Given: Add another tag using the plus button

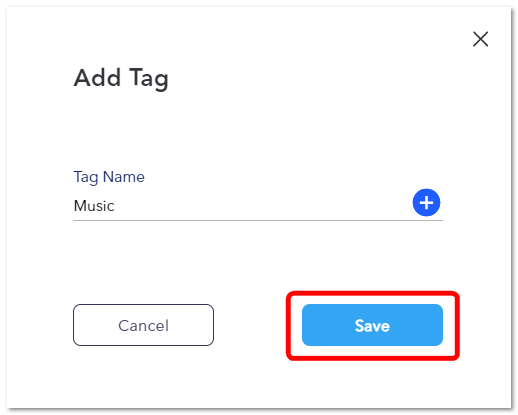Looking at the screenshot, I should tap(426, 203).
